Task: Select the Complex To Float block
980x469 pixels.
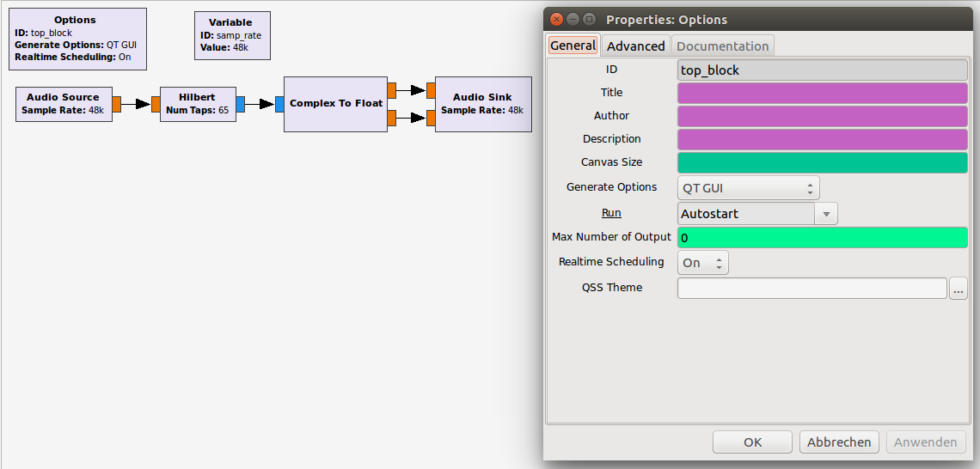Action: [x=335, y=104]
